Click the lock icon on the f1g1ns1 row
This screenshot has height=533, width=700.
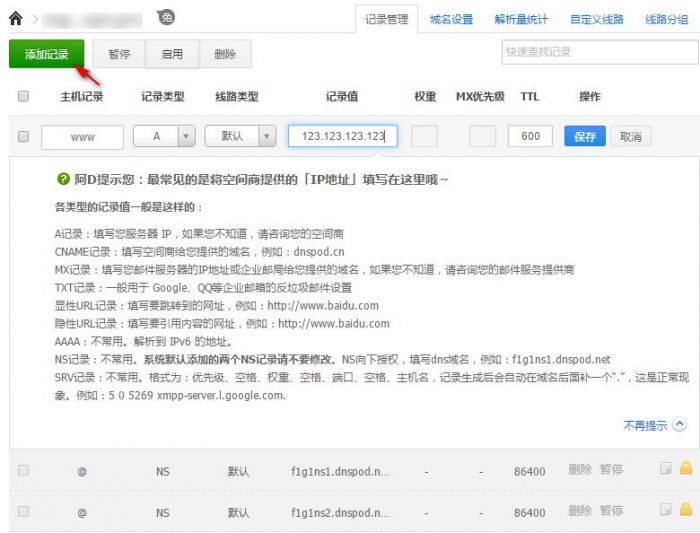686,469
